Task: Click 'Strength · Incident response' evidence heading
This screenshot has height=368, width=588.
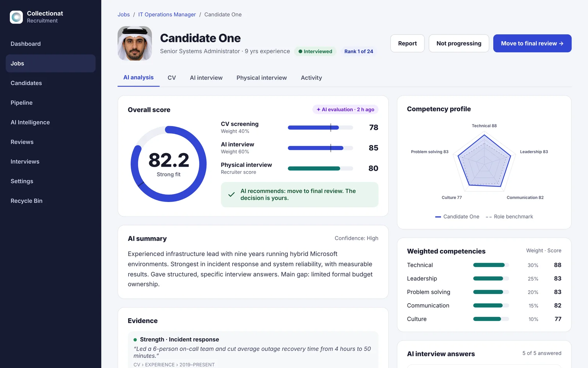Action: tap(179, 340)
